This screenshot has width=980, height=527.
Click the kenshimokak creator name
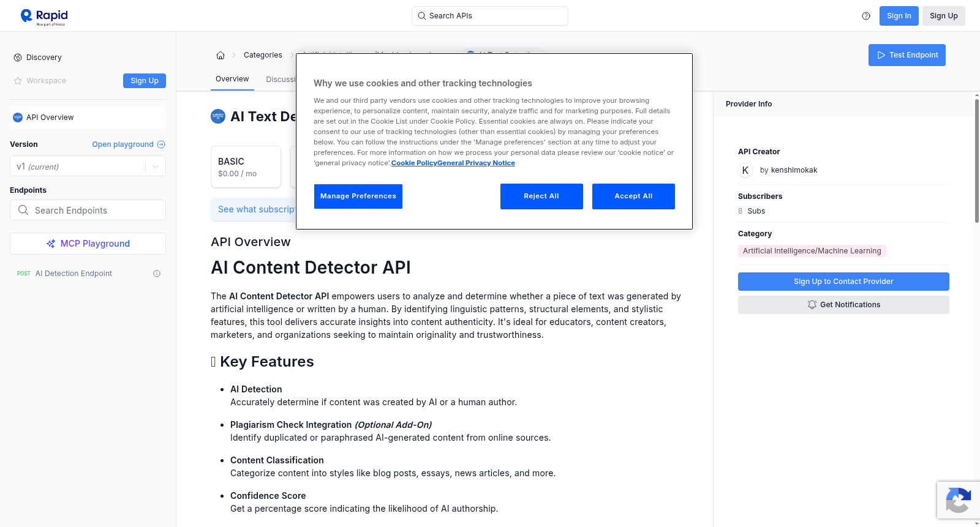click(794, 170)
